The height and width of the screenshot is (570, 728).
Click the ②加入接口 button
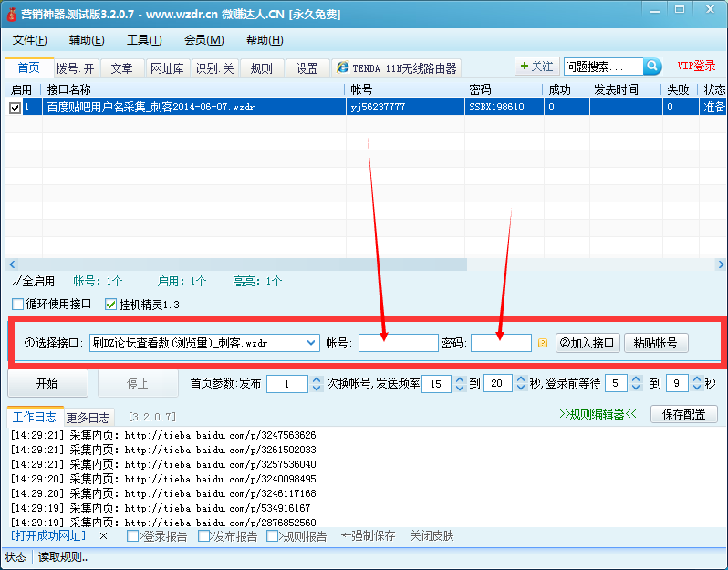click(588, 343)
